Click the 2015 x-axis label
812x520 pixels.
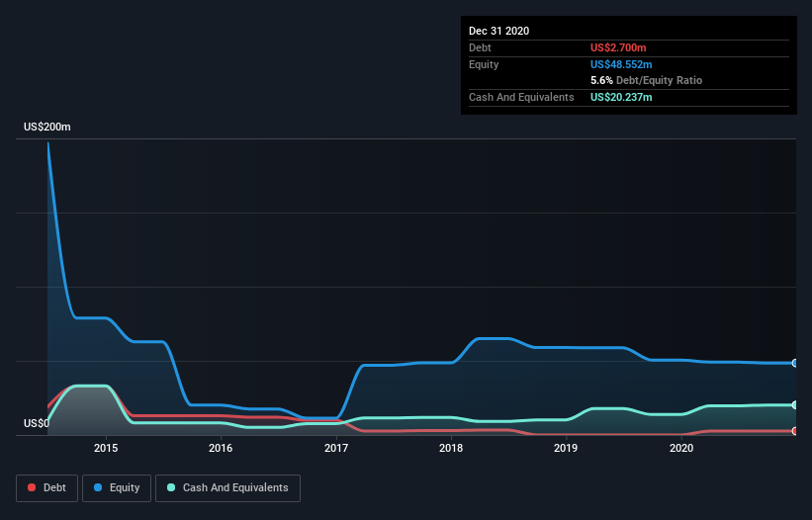(x=106, y=448)
